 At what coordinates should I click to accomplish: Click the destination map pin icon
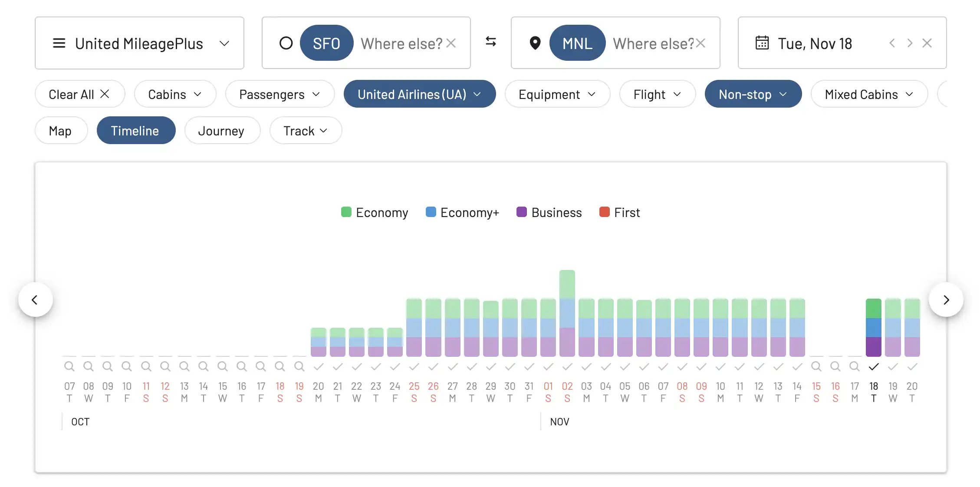[x=535, y=43]
